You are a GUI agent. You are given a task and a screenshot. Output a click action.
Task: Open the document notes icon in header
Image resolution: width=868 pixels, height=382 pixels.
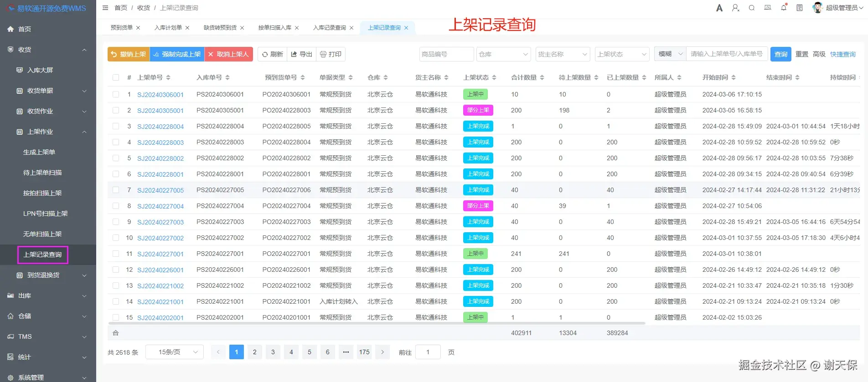(800, 8)
